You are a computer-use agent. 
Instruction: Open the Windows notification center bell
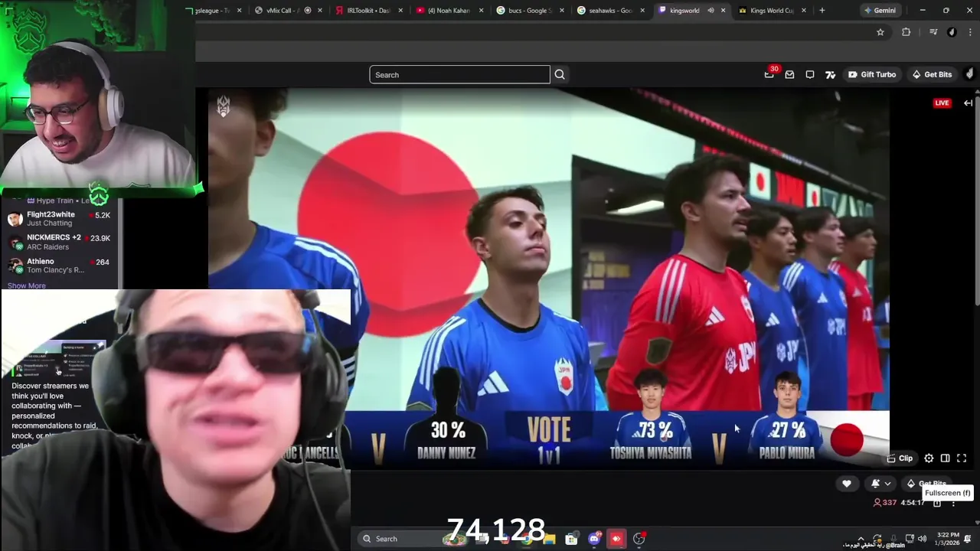(969, 539)
